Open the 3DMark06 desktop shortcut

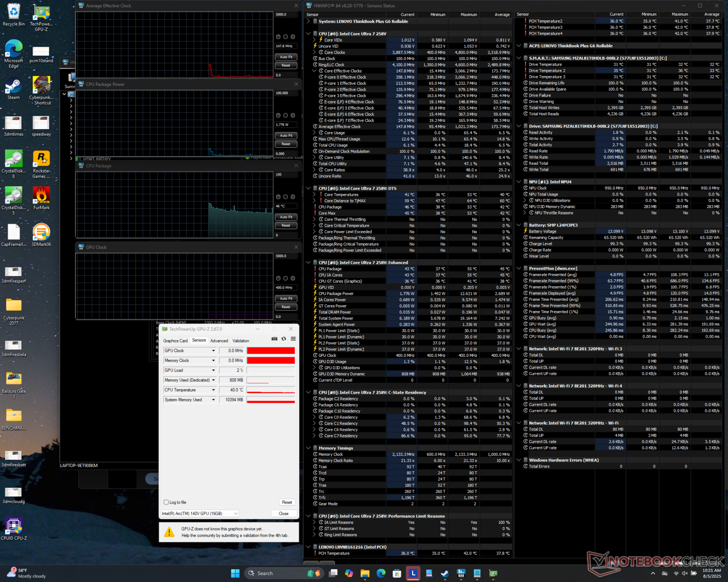coord(41,235)
